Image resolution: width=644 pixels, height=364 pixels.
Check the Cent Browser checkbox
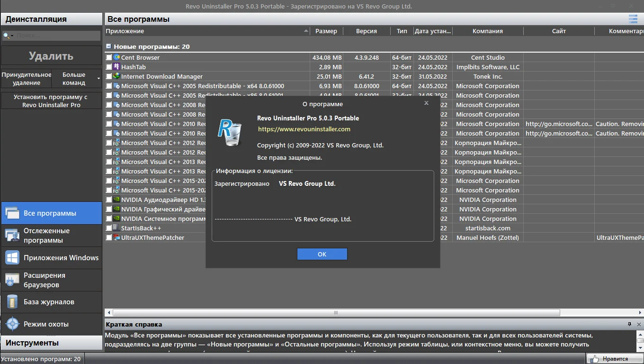109,57
